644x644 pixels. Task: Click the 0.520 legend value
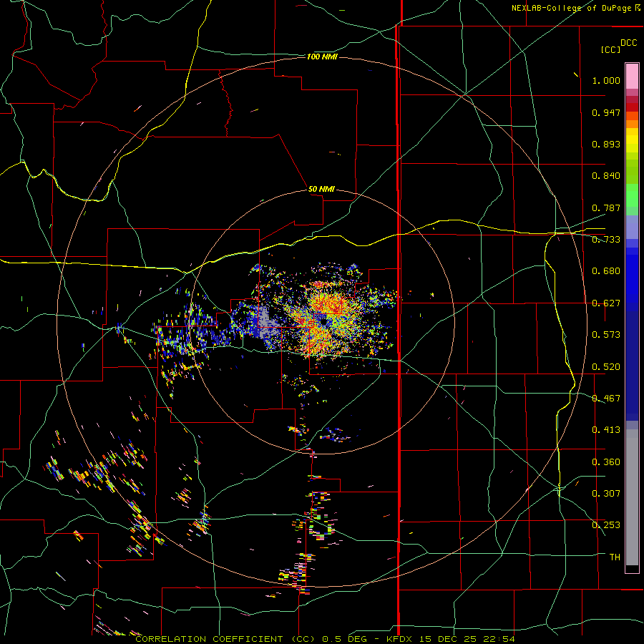click(x=606, y=367)
